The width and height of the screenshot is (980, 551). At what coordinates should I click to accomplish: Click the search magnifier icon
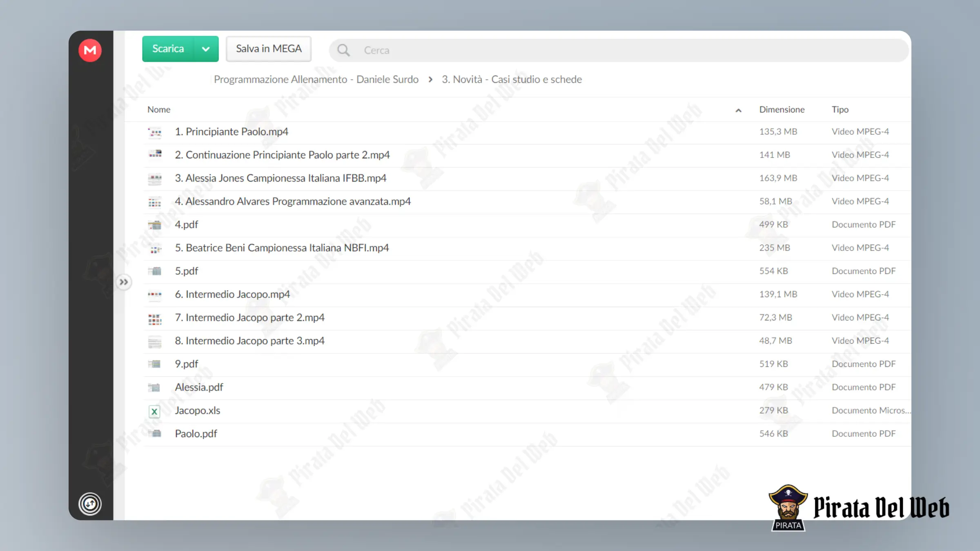343,50
